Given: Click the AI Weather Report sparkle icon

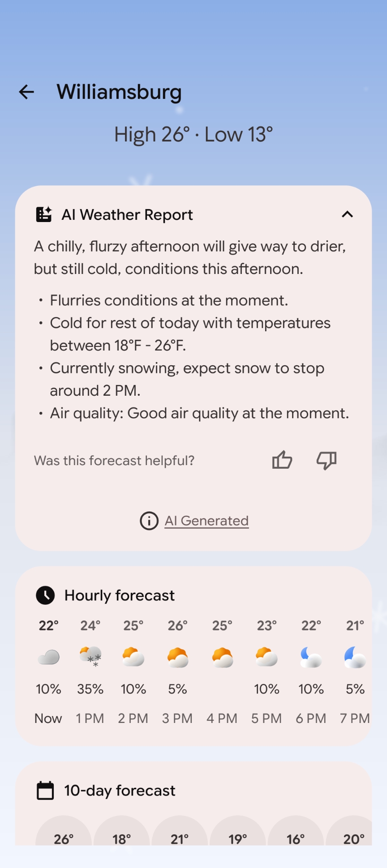Looking at the screenshot, I should click(x=44, y=214).
